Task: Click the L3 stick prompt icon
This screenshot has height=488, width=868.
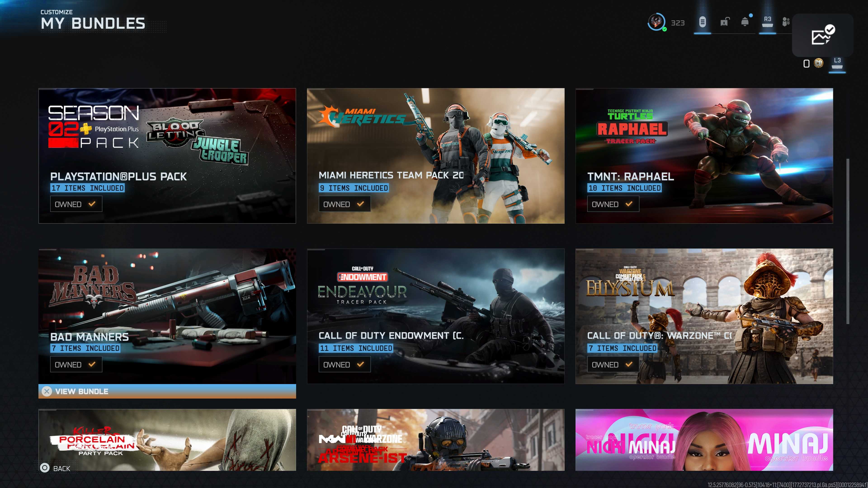Action: coord(837,63)
